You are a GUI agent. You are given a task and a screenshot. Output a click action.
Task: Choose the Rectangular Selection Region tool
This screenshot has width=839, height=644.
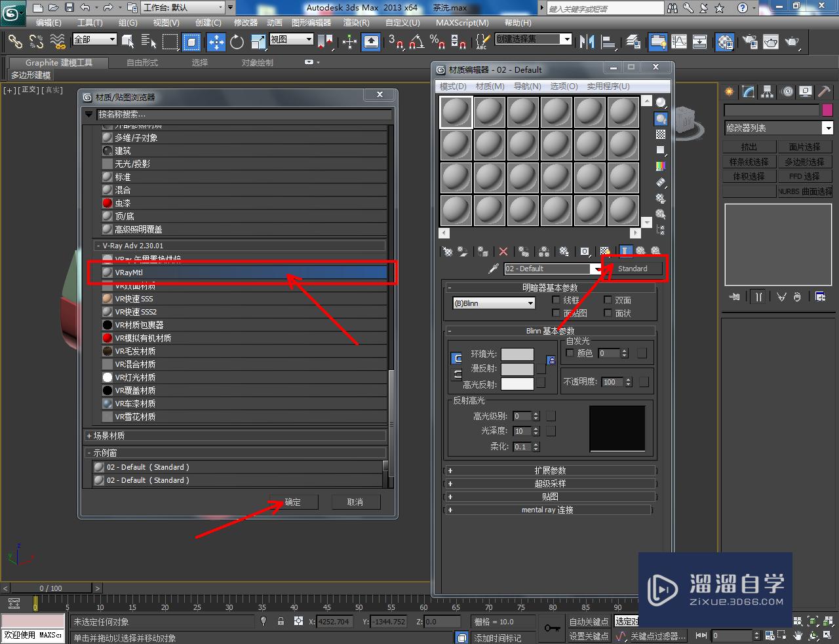(x=170, y=42)
